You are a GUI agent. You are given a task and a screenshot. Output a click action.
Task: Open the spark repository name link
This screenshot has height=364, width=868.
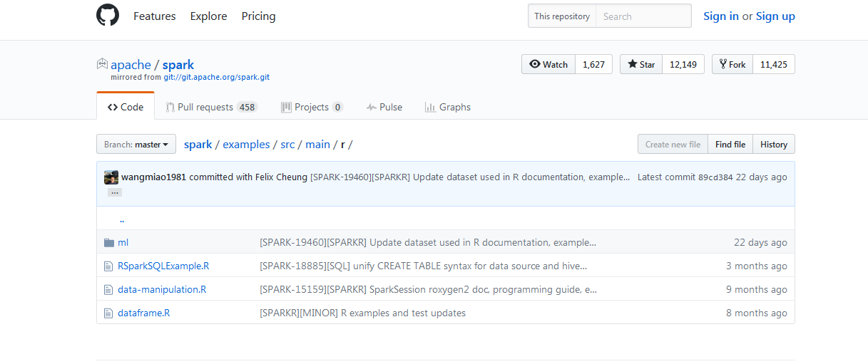[x=178, y=64]
